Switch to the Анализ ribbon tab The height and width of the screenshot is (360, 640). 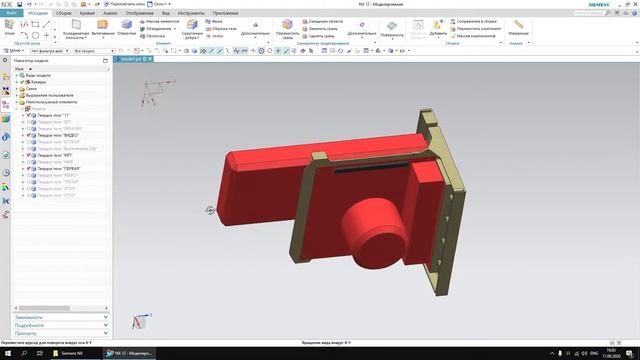(110, 13)
